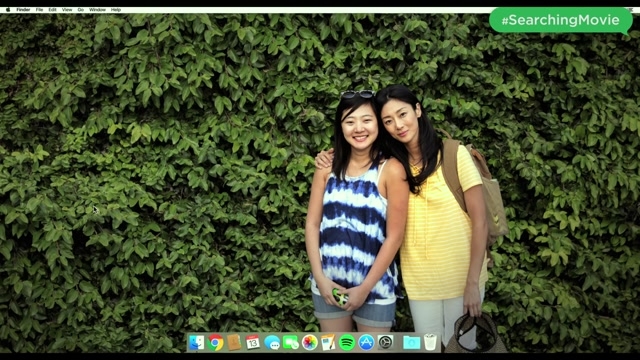Open the Messages app in the dock

click(272, 343)
